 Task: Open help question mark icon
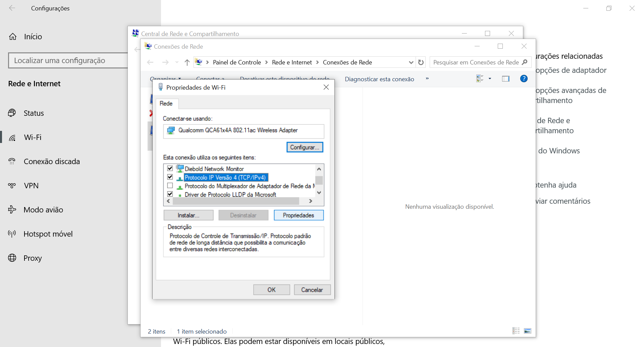click(x=524, y=79)
